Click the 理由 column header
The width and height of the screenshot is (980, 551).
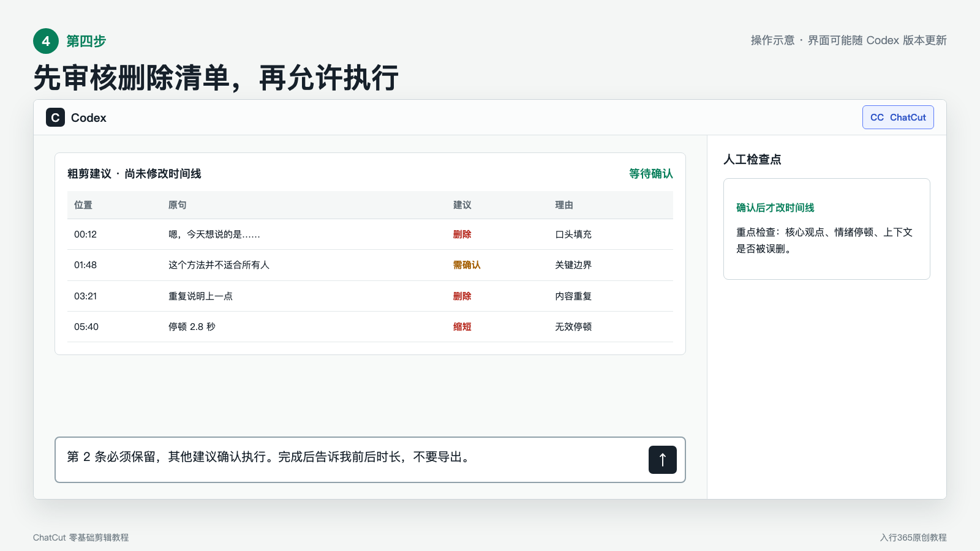tap(564, 205)
